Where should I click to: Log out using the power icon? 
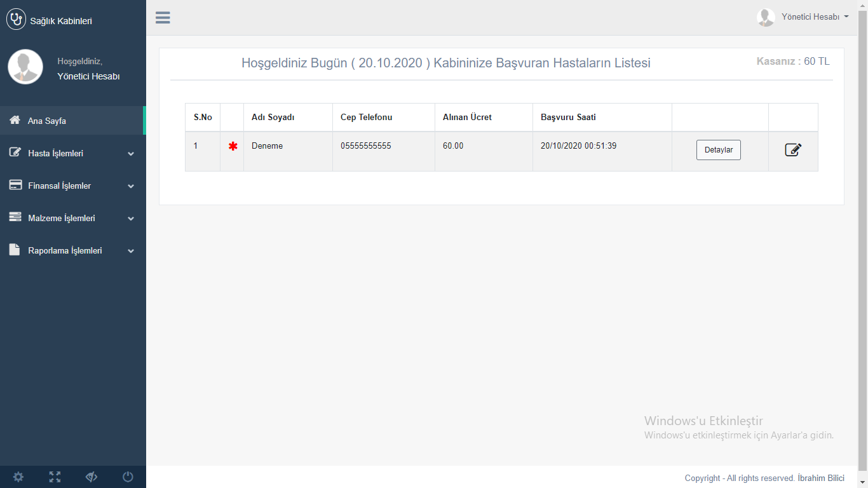128,477
